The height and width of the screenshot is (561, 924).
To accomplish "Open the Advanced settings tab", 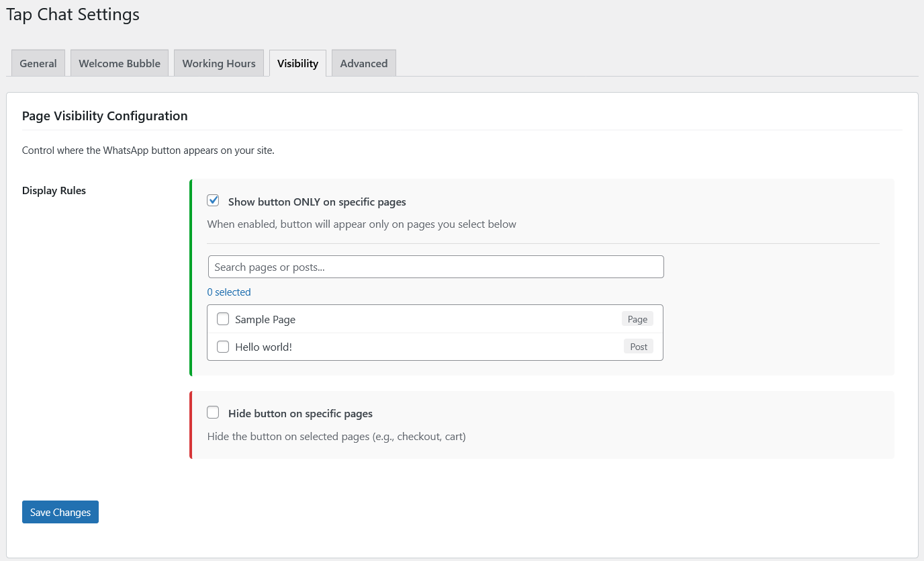I will (x=363, y=63).
